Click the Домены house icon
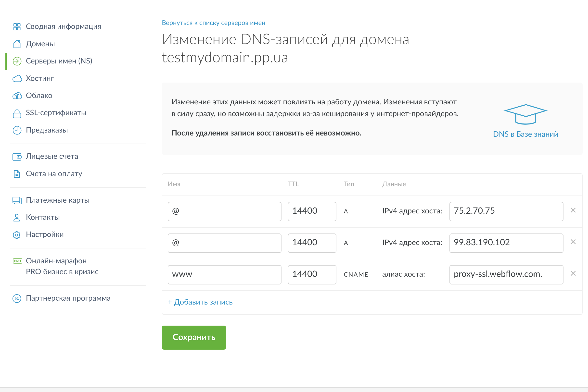 (x=17, y=44)
